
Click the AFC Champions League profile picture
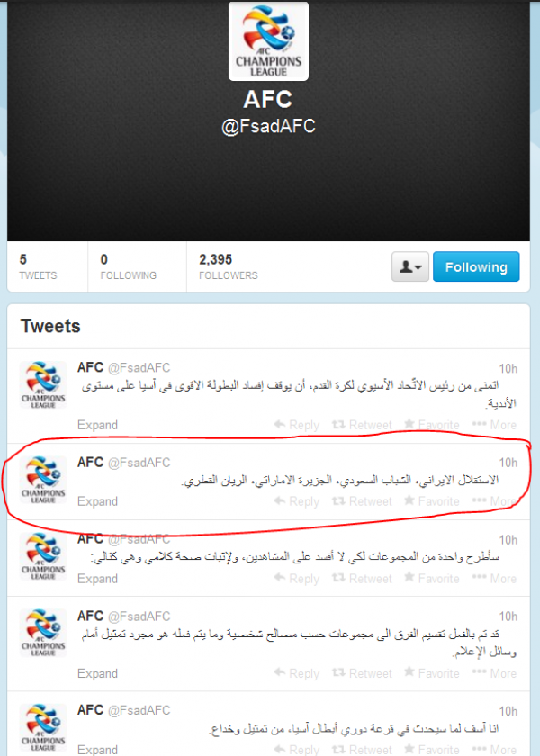(x=268, y=41)
